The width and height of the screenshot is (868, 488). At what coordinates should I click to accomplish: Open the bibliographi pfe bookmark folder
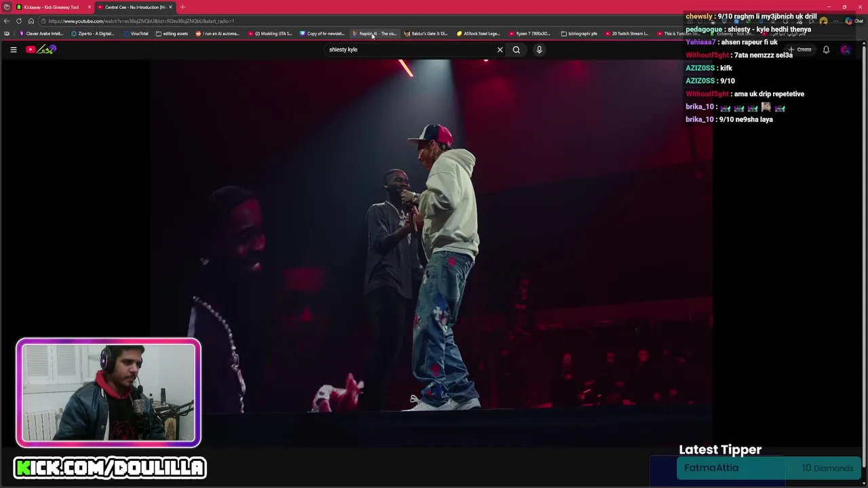pyautogui.click(x=580, y=33)
